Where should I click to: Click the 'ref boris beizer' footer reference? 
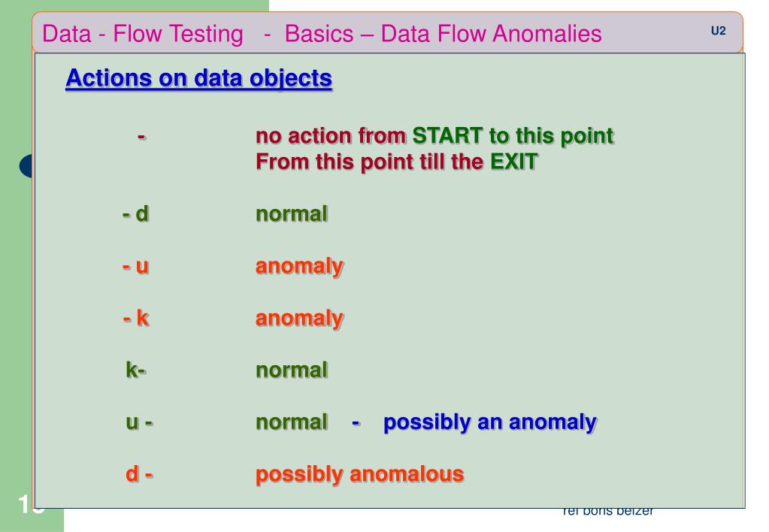(x=607, y=512)
